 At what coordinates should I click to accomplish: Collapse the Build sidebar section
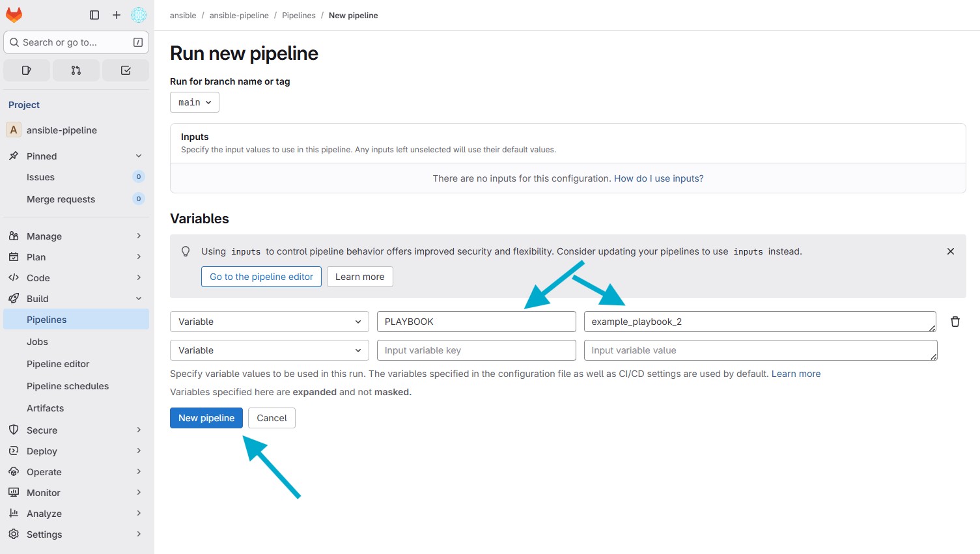point(139,299)
